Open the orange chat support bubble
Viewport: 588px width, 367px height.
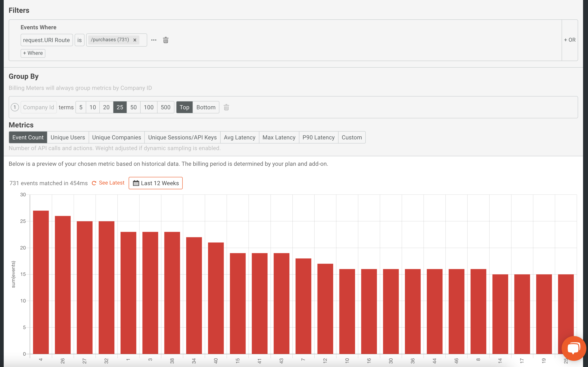574,348
